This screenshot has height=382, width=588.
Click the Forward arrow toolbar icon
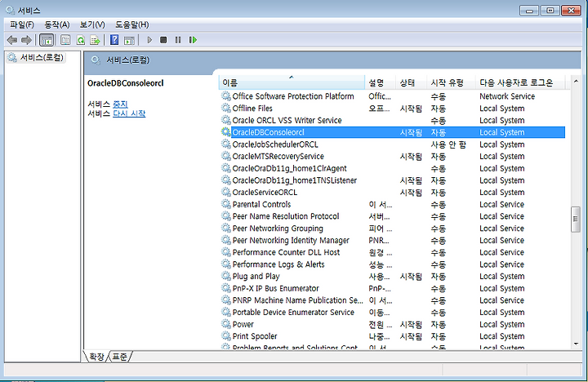tap(26, 40)
